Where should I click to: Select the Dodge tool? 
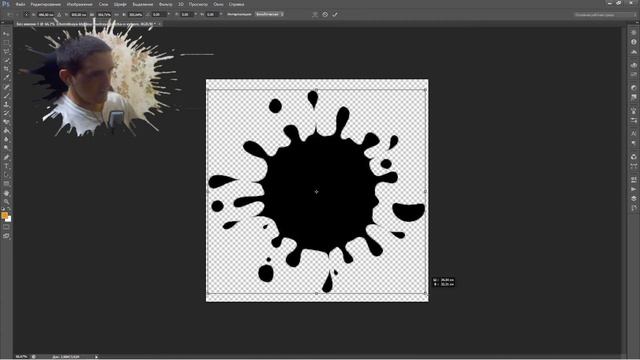point(6,148)
